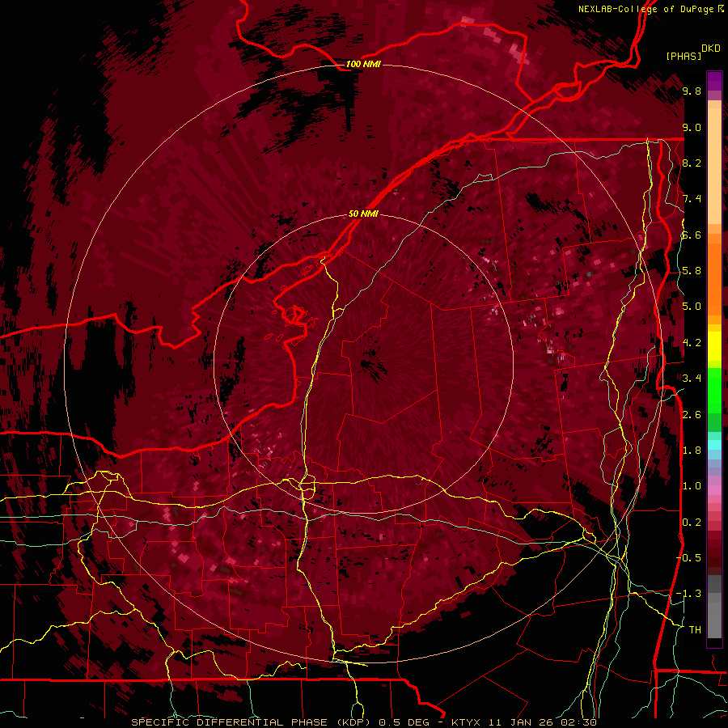The image size is (728, 728).
Task: Click the 2.6 legend value
Action: coord(692,414)
